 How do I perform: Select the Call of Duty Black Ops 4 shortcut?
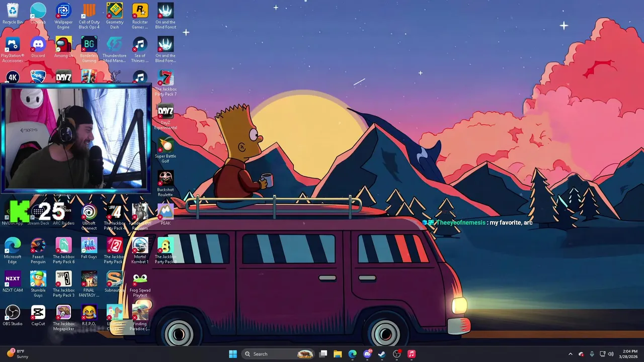[89, 16]
